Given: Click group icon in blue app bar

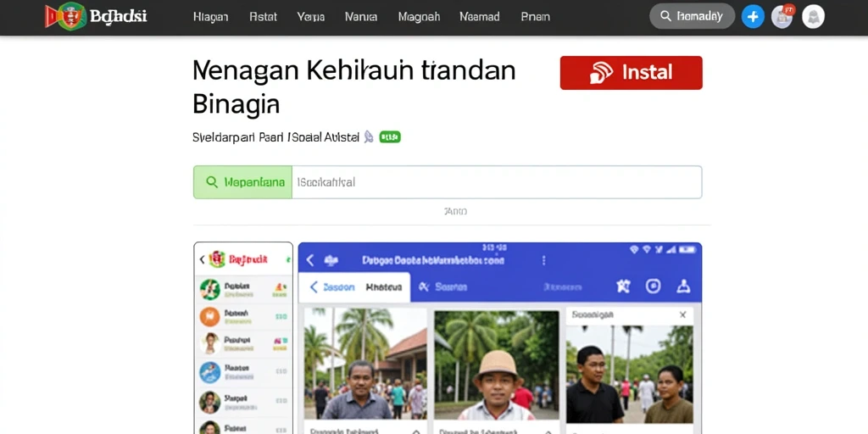Looking at the screenshot, I should pos(331,260).
